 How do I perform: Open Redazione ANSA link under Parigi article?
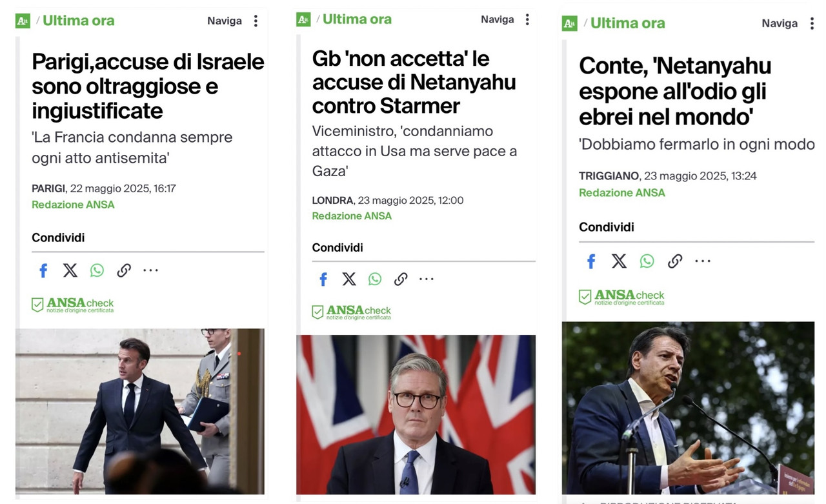73,205
